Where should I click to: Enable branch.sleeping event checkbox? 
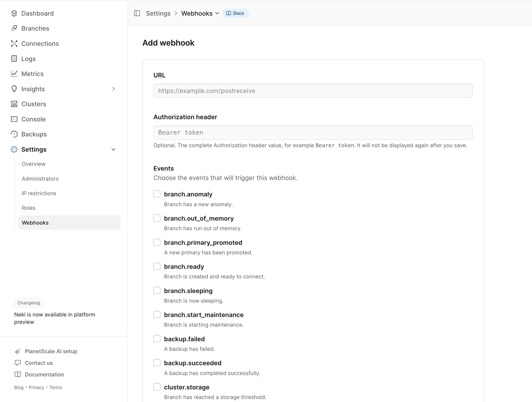pyautogui.click(x=157, y=291)
